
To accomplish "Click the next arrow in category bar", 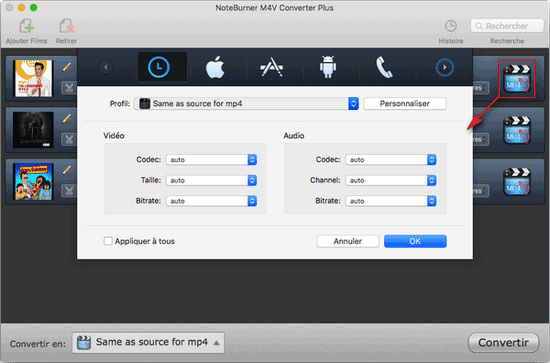I will click(444, 67).
